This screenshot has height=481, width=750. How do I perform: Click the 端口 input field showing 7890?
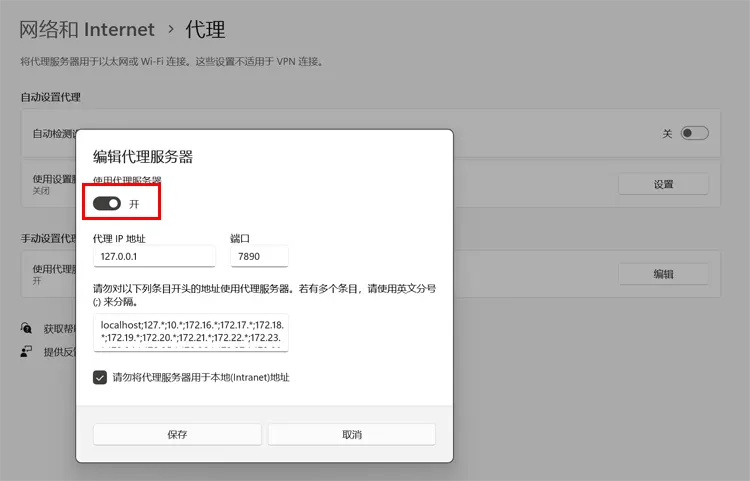[x=259, y=257]
